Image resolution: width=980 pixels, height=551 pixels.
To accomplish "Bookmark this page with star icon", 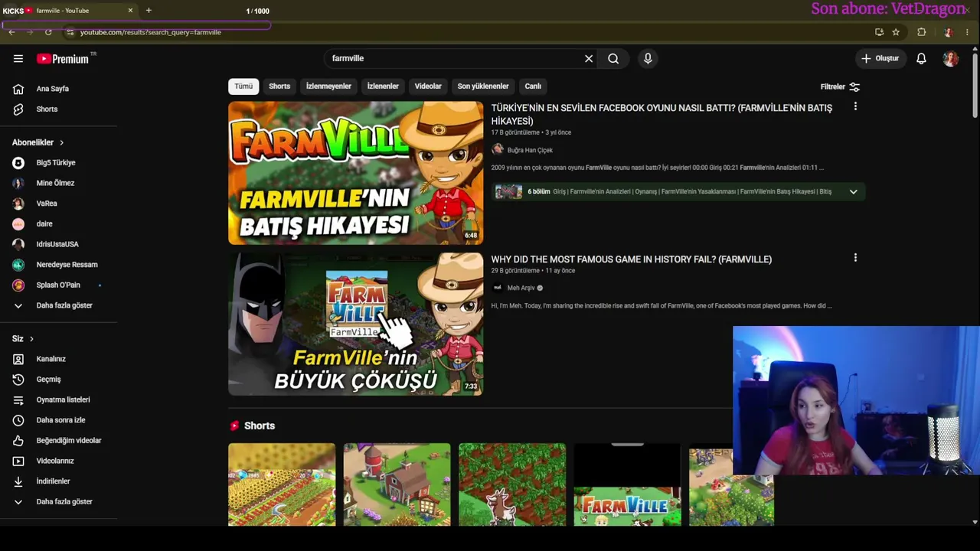I will point(896,32).
